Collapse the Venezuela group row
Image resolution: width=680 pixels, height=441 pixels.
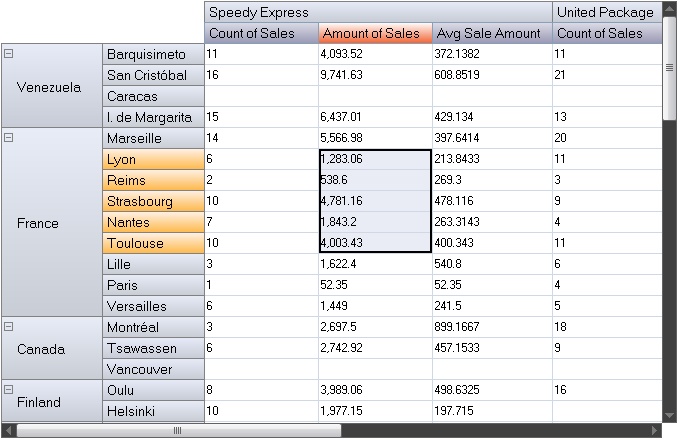(9, 54)
